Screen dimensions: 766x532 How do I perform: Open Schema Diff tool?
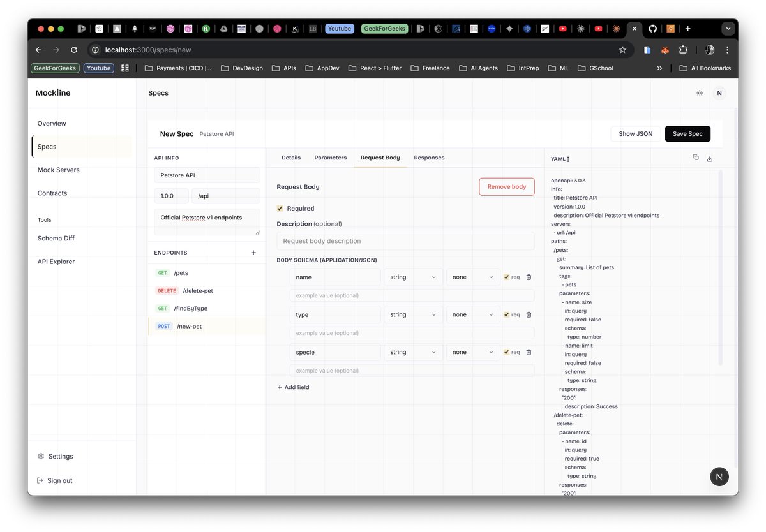point(82,238)
